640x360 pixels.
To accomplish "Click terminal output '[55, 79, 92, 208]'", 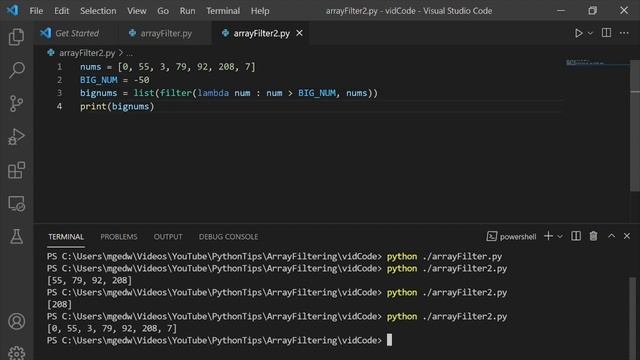I will (89, 280).
